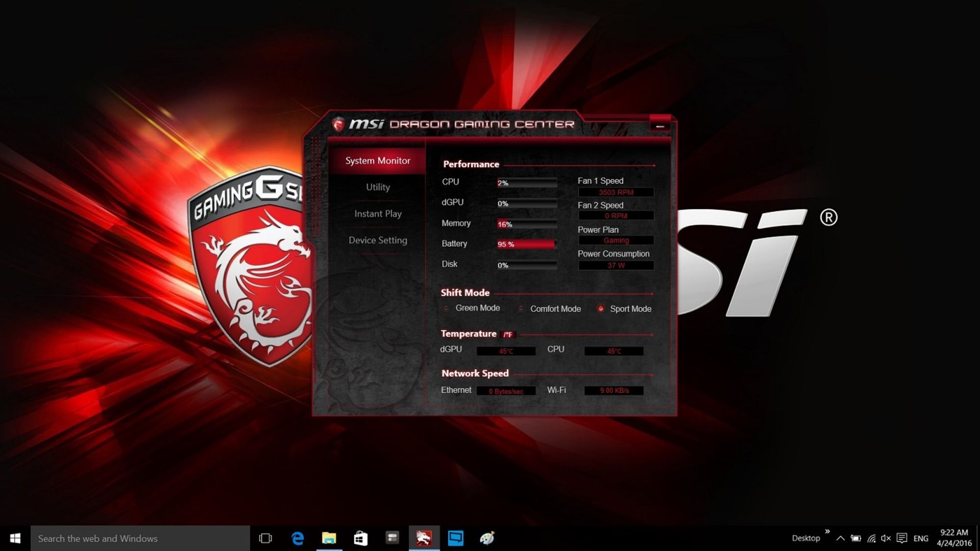This screenshot has width=980, height=551.
Task: Expand the Desktop toolbar chevron
Action: (827, 532)
